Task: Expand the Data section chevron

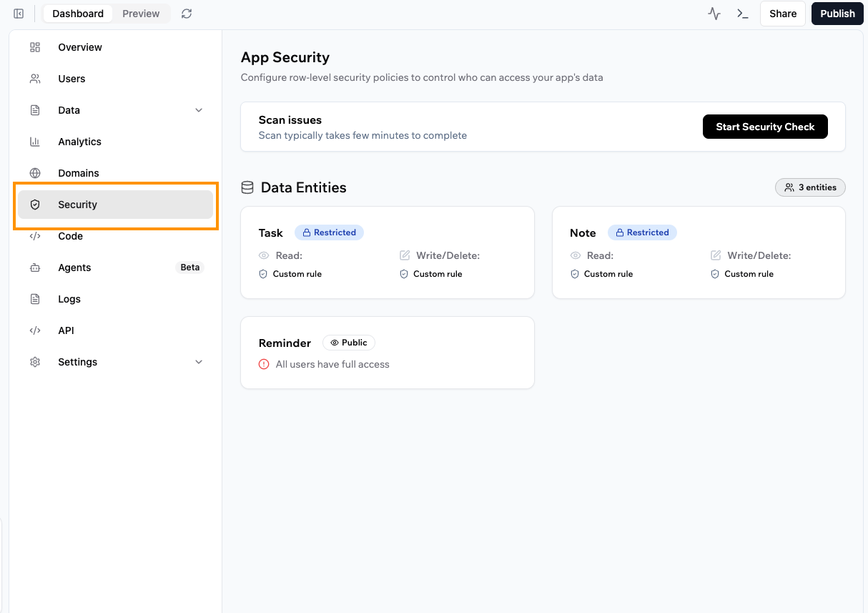Action: coord(199,110)
